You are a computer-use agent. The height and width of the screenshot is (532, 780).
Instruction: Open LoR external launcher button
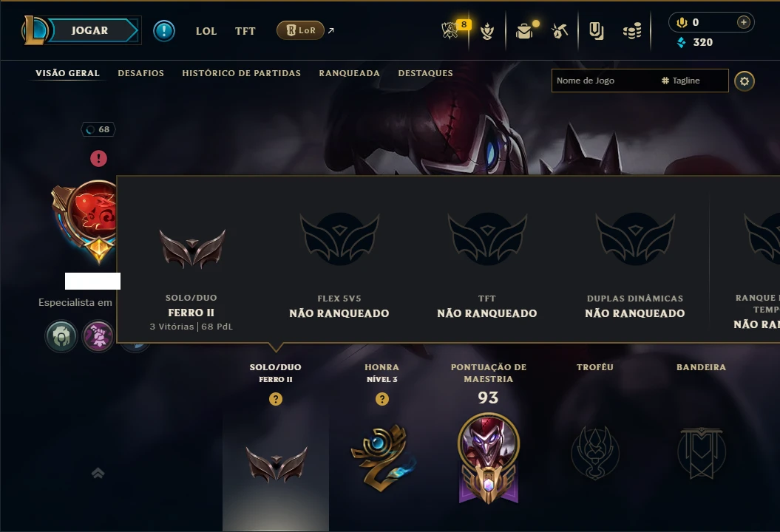pyautogui.click(x=300, y=30)
